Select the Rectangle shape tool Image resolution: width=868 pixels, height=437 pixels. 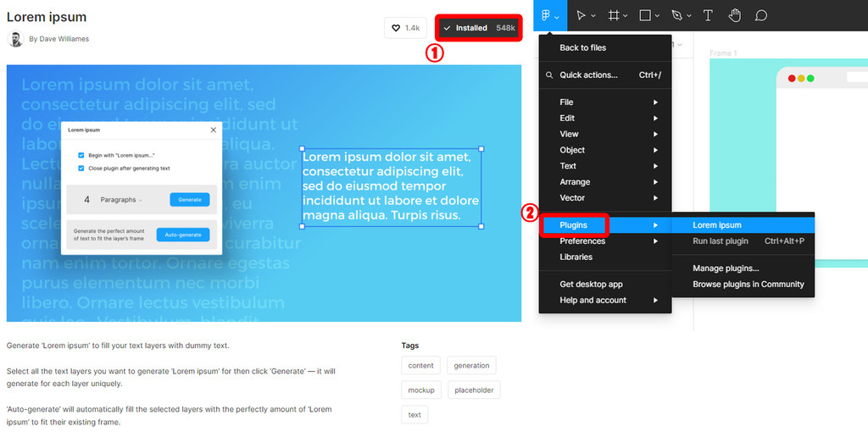[x=645, y=15]
